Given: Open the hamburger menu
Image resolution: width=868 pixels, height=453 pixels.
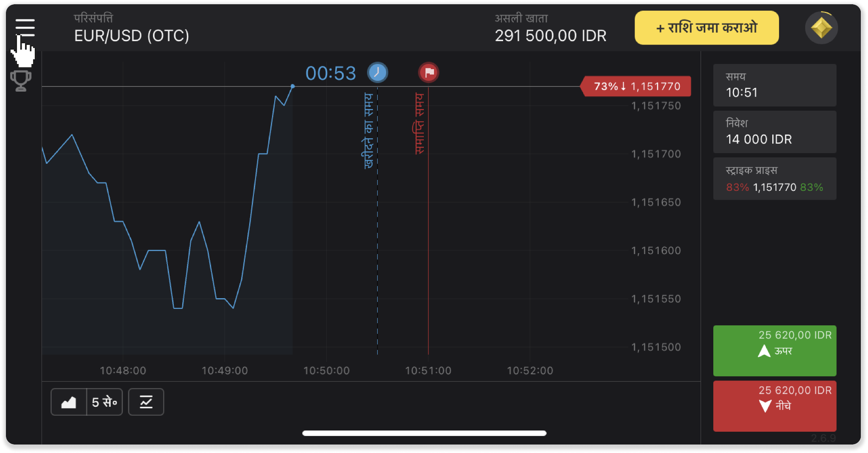Looking at the screenshot, I should pos(25,28).
